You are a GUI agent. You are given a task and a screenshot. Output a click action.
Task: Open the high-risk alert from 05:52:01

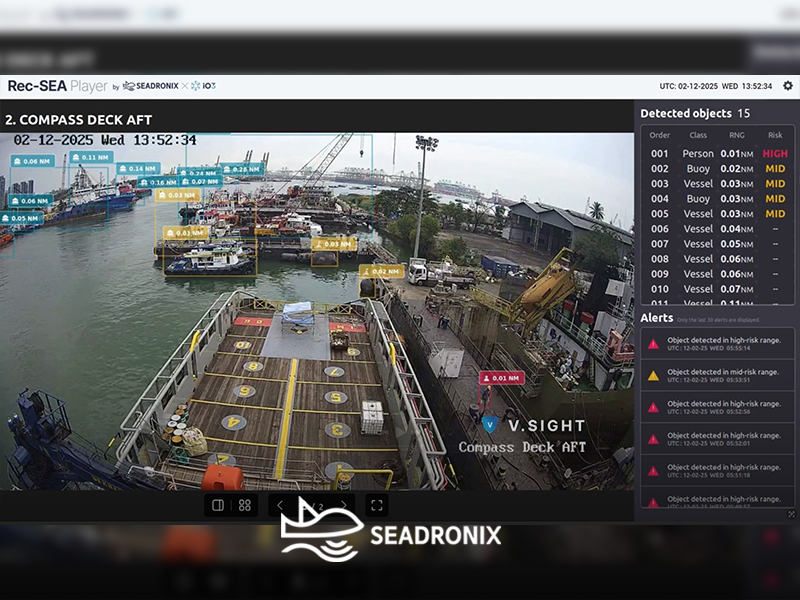717,439
